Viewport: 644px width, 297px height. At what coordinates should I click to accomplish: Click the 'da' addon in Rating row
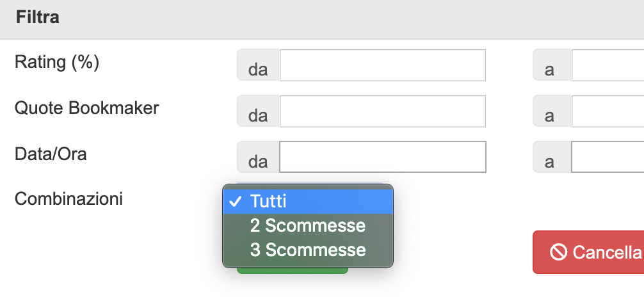point(259,65)
